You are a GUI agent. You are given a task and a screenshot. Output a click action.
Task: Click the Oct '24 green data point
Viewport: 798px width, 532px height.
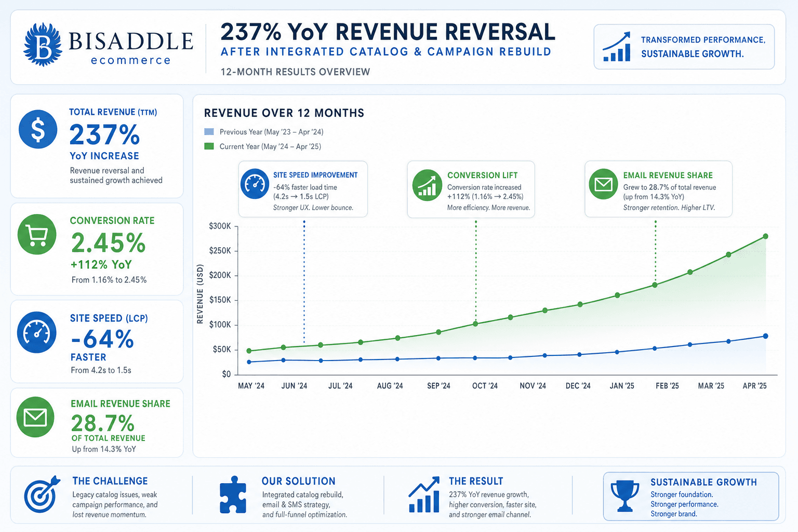pos(475,324)
